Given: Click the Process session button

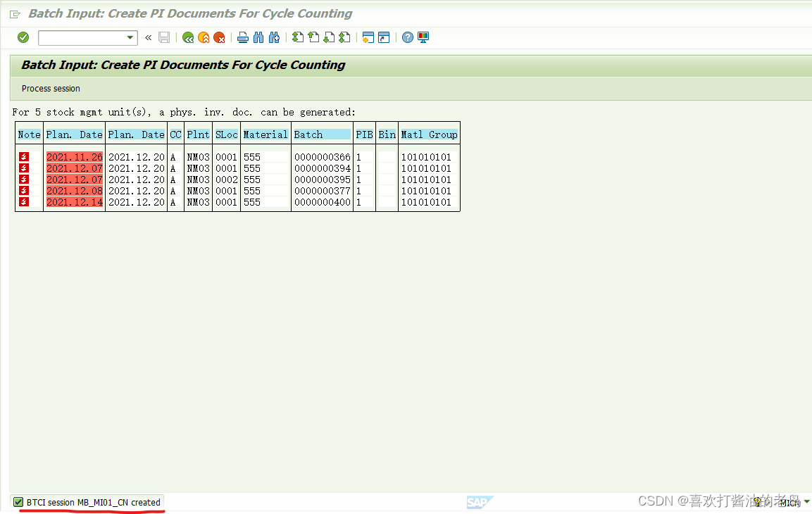Looking at the screenshot, I should coord(50,89).
